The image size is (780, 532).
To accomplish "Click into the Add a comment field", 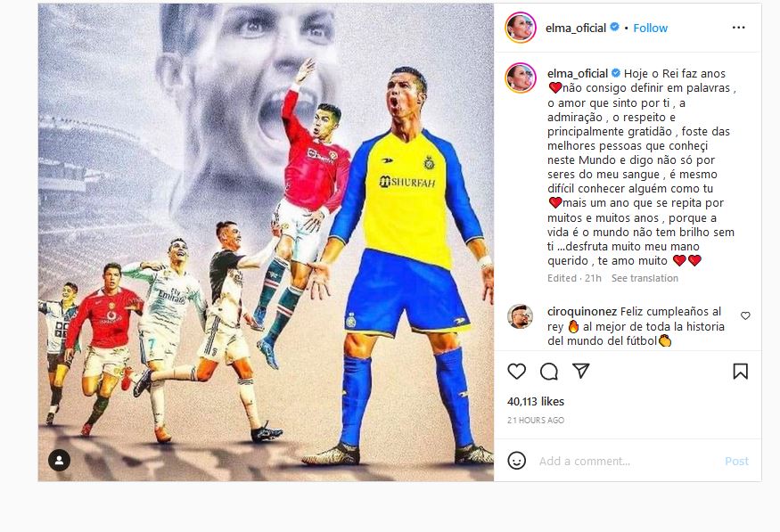I will (x=627, y=461).
